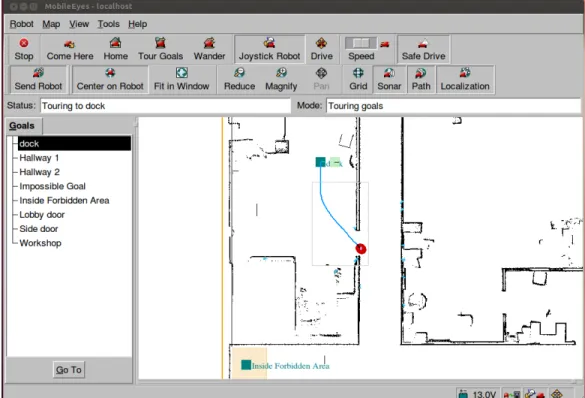
Task: Open the Robot menu
Action: pos(22,24)
